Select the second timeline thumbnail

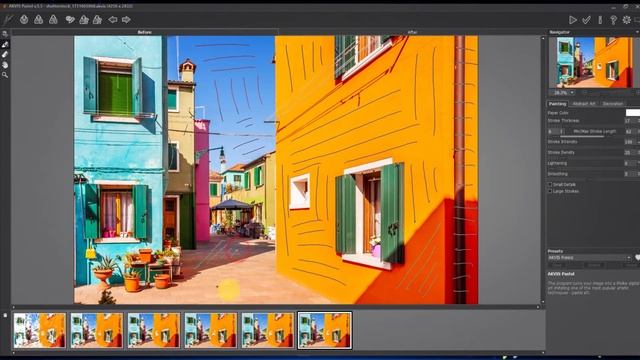tap(96, 330)
